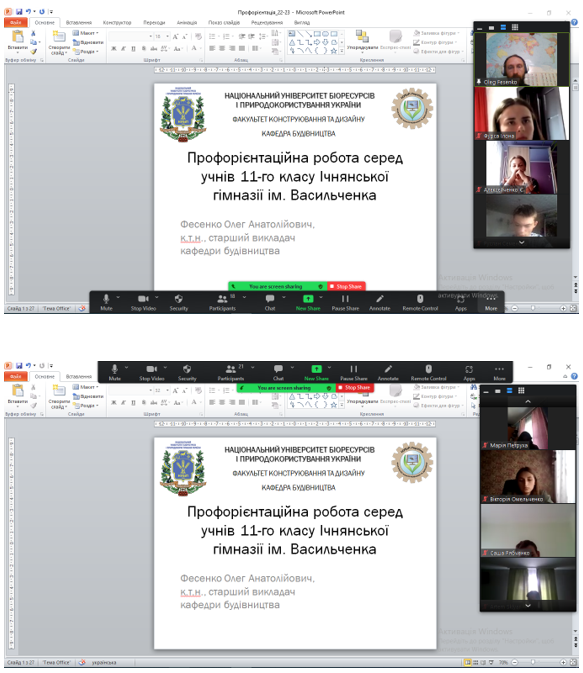Click Stop Share in the upper screenshot

(346, 286)
